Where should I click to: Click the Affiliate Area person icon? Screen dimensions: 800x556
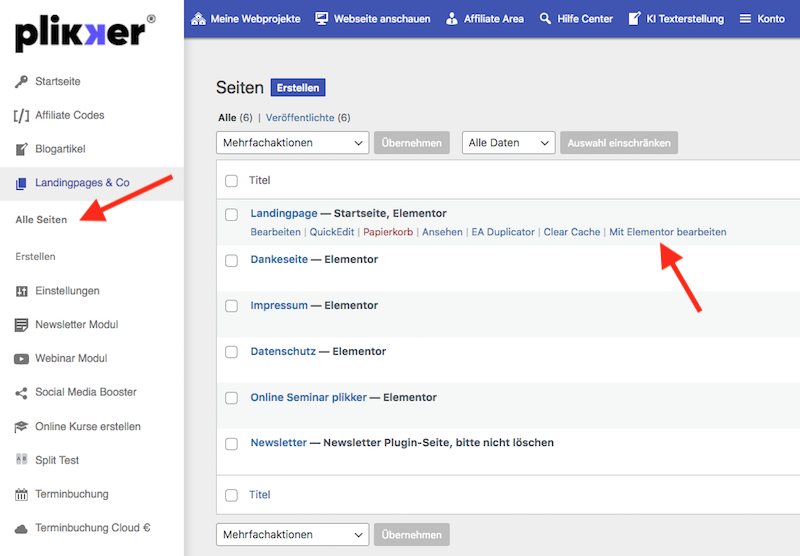pos(452,19)
